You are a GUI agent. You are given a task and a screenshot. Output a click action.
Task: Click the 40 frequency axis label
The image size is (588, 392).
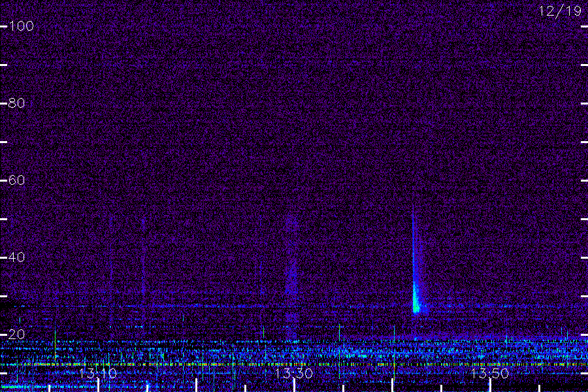16,257
